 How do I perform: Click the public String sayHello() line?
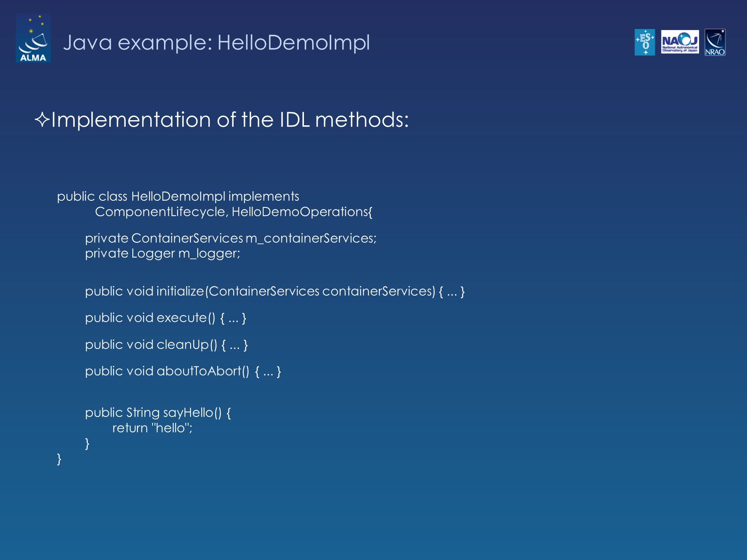158,413
